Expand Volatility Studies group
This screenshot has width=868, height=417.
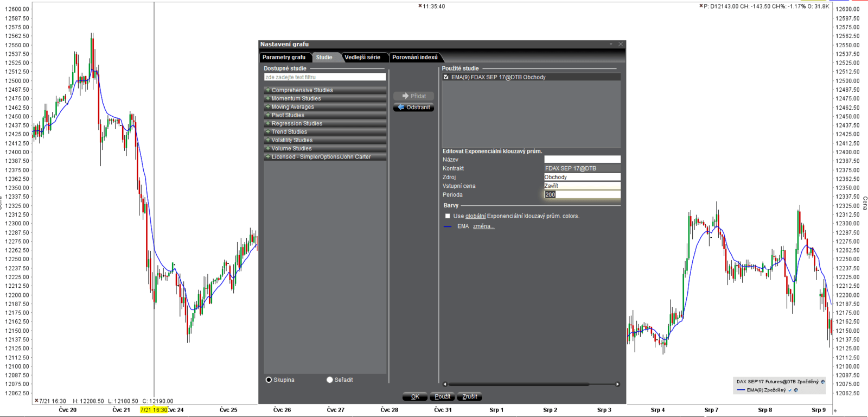pyautogui.click(x=267, y=140)
